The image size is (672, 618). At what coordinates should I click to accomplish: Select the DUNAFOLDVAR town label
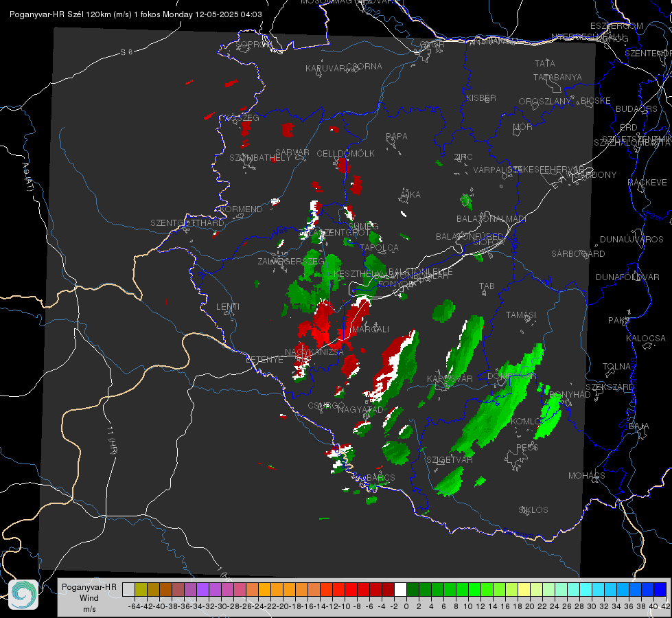627,277
